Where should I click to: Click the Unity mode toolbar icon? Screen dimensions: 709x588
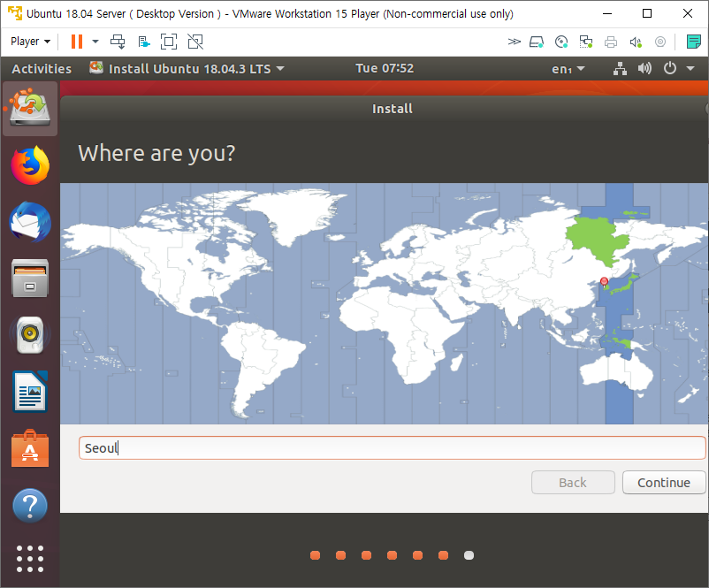pyautogui.click(x=144, y=42)
